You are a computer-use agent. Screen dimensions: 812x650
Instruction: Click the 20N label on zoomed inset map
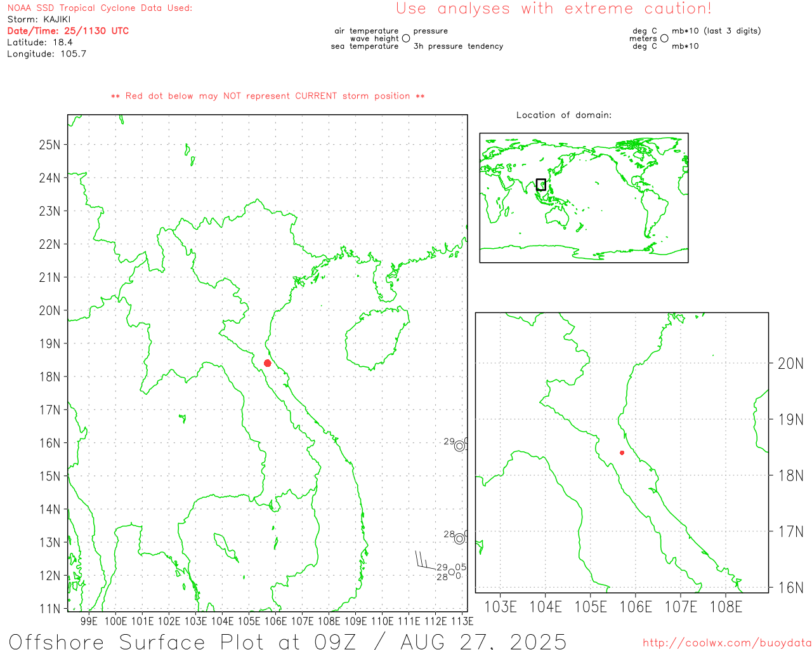click(790, 364)
